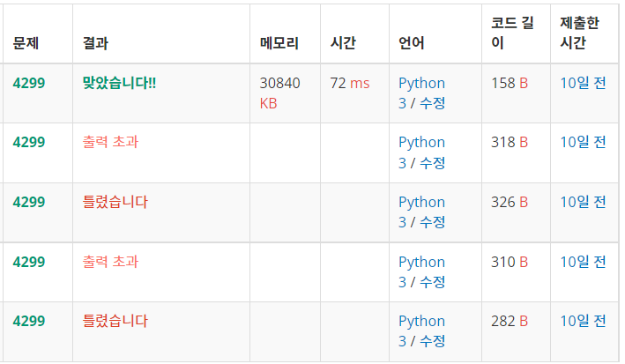Click the 제출한 시간 column header
The width and height of the screenshot is (625, 364).
click(579, 33)
